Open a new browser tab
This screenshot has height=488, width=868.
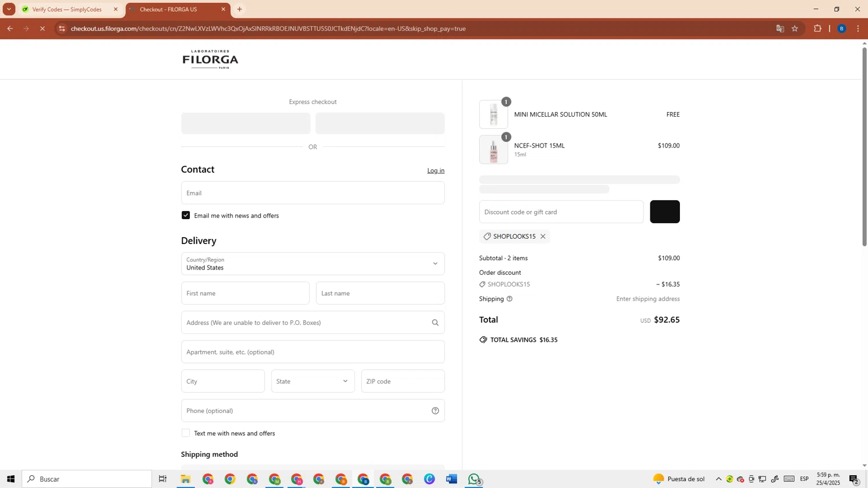pyautogui.click(x=240, y=9)
